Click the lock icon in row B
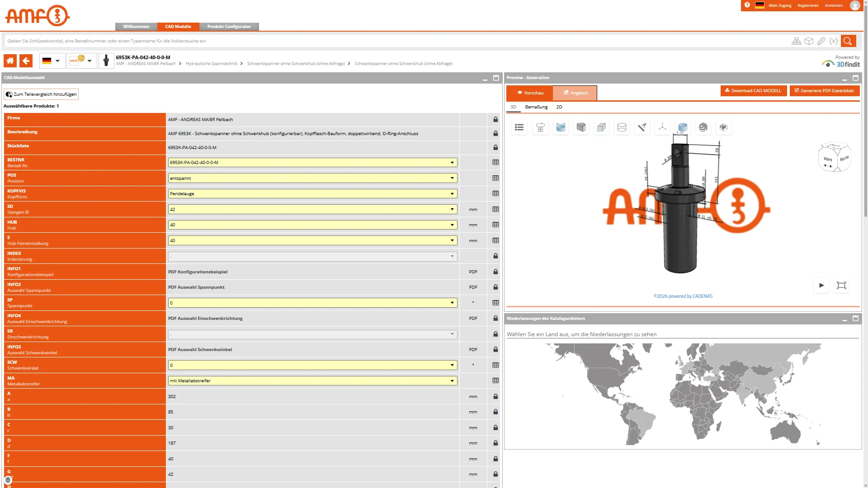The width and height of the screenshot is (868, 488). (x=495, y=412)
